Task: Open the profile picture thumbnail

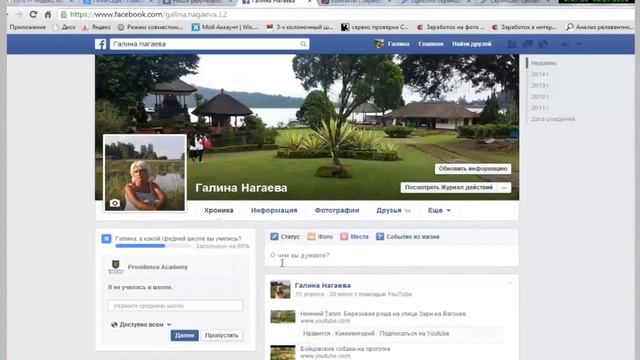Action: point(145,173)
